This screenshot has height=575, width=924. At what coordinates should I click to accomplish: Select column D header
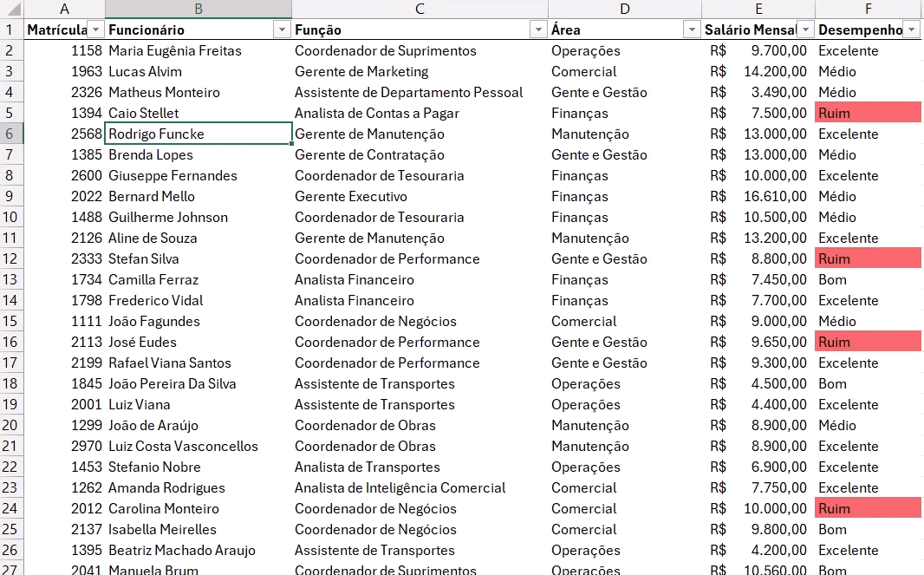tap(625, 9)
